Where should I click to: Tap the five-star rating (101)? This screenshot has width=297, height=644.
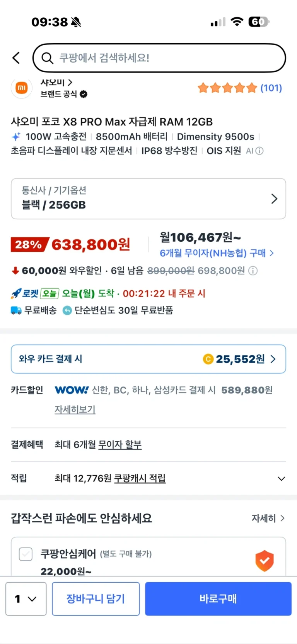click(x=240, y=88)
